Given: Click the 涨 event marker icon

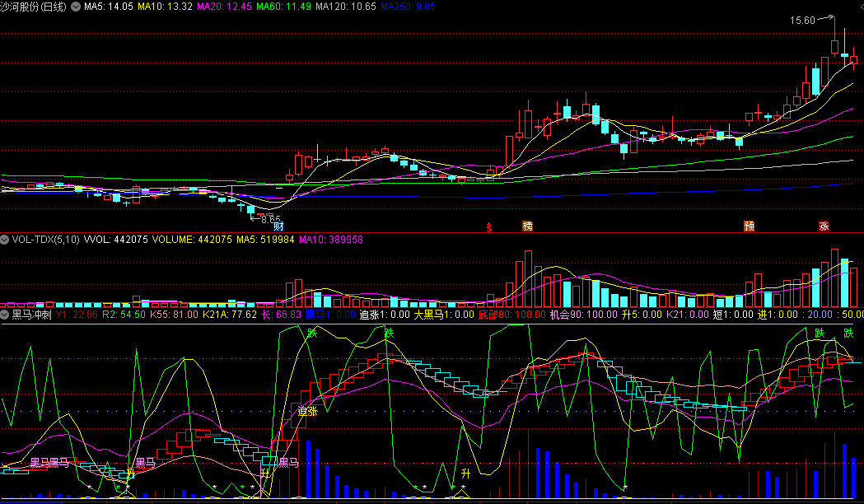Looking at the screenshot, I should pyautogui.click(x=824, y=226).
